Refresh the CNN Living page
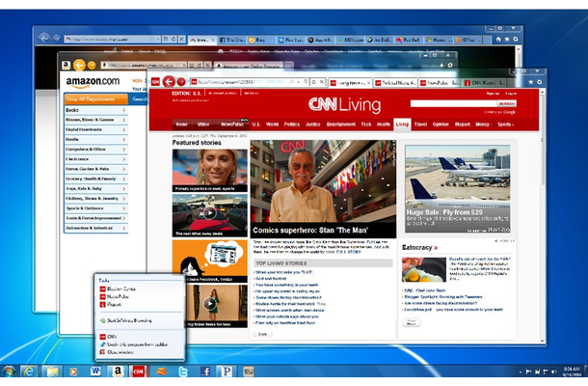 (313, 81)
